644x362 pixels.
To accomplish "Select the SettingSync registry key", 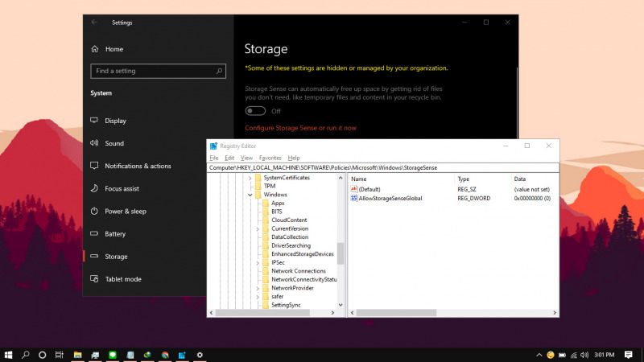I will pos(286,306).
